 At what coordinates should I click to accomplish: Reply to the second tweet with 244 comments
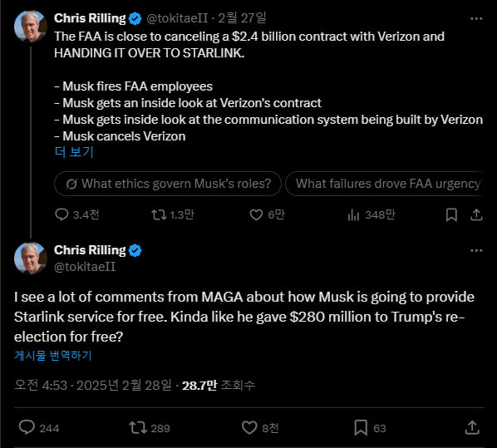(x=39, y=428)
